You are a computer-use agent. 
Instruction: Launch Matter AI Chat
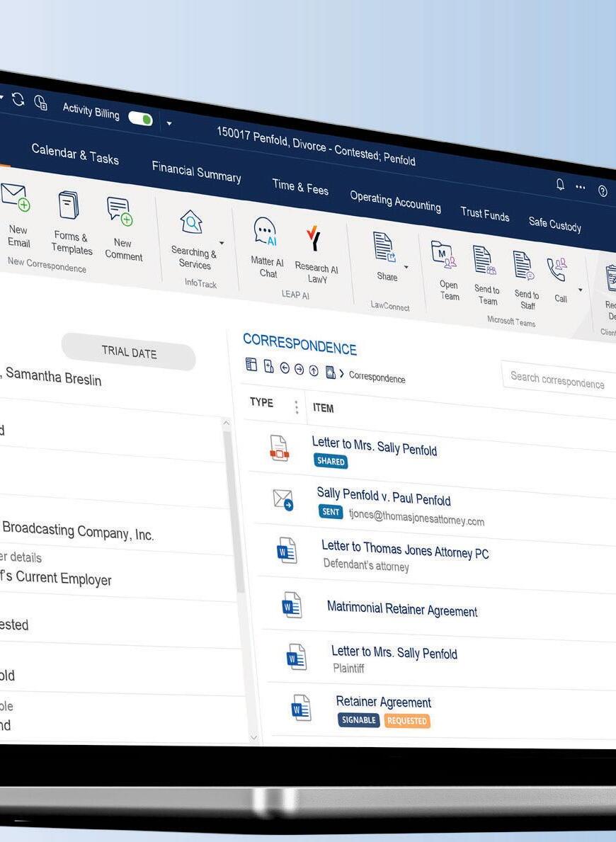267,248
